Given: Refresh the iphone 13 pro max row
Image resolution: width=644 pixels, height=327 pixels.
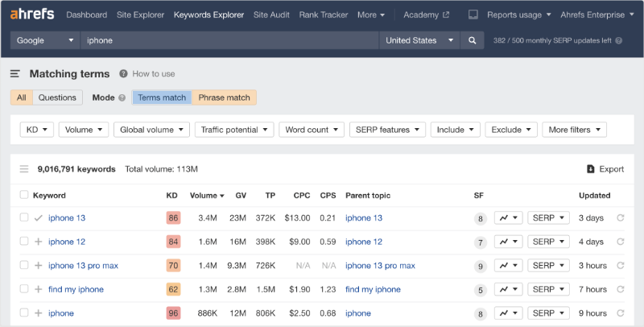Looking at the screenshot, I should pos(621,265).
